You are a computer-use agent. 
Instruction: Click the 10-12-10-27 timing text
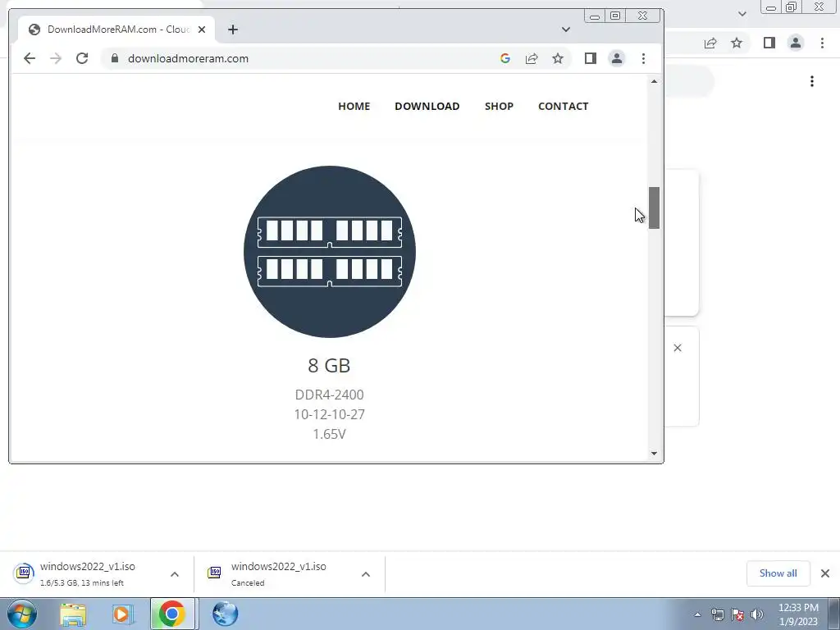click(x=330, y=414)
